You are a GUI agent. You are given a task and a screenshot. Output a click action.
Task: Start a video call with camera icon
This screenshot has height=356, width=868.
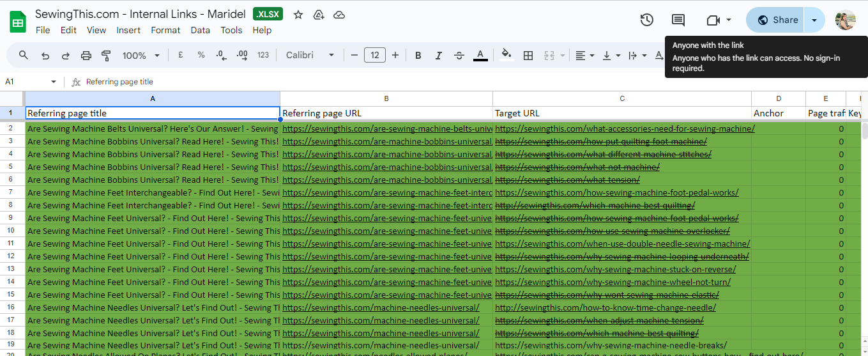tap(713, 20)
